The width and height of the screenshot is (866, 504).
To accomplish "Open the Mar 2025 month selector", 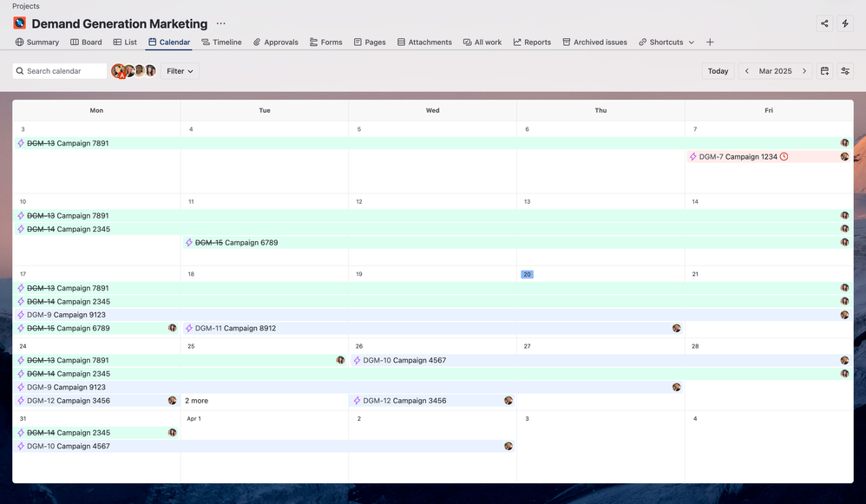I will (775, 71).
